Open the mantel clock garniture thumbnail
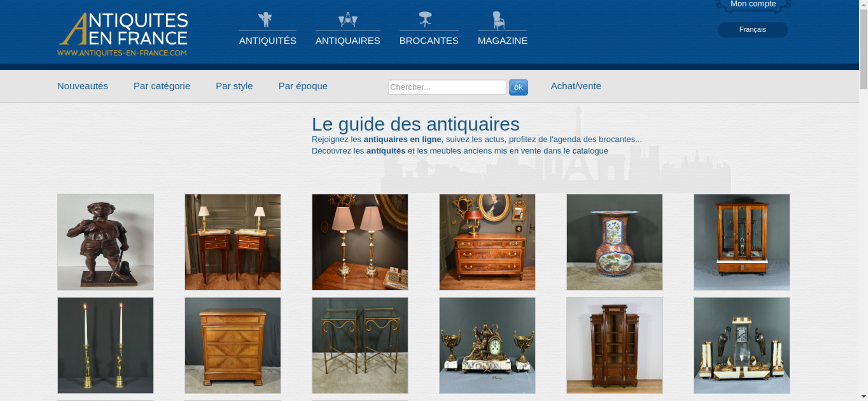Viewport: 868px width, 401px height. coord(487,345)
